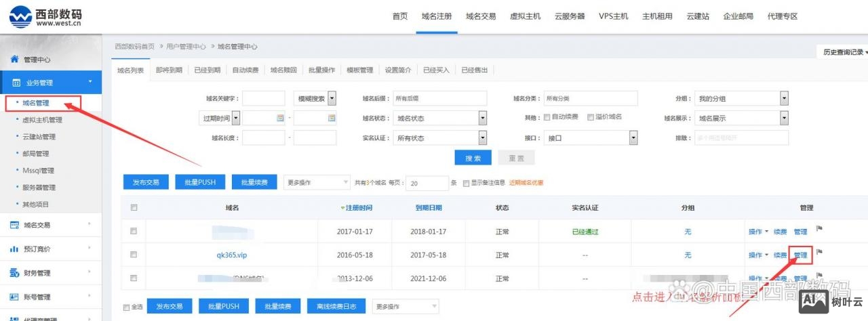Open the 过期时间 dropdown
Viewport: 868px width, 321px height.
pos(220,118)
